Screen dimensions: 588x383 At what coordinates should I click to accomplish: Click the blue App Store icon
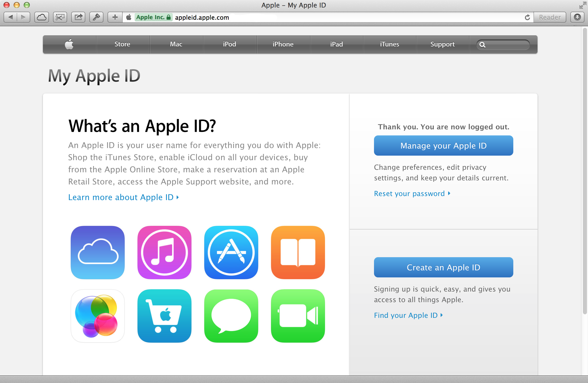pos(231,252)
